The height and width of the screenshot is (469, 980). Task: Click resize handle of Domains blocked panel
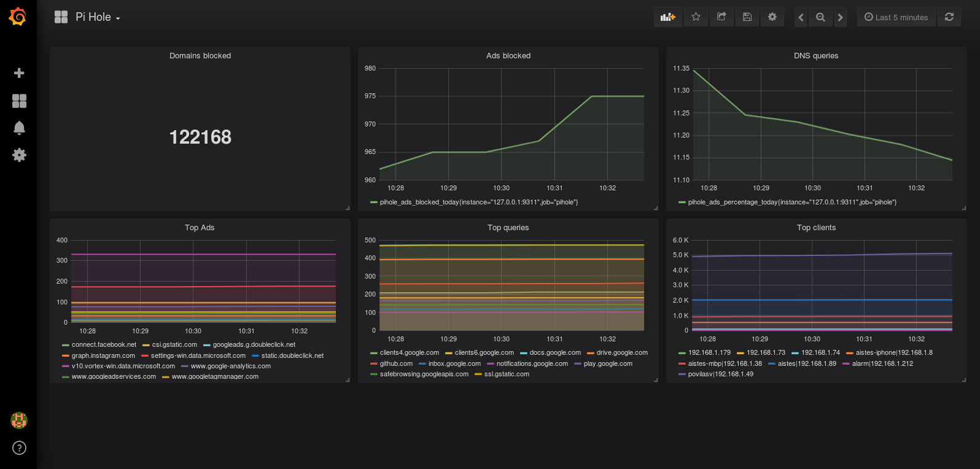coord(348,208)
